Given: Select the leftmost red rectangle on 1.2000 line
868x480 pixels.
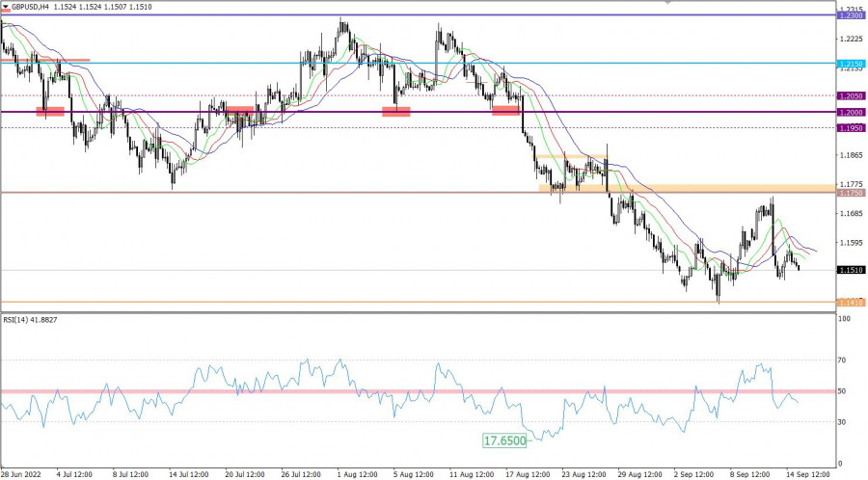Looking at the screenshot, I should 49,112.
